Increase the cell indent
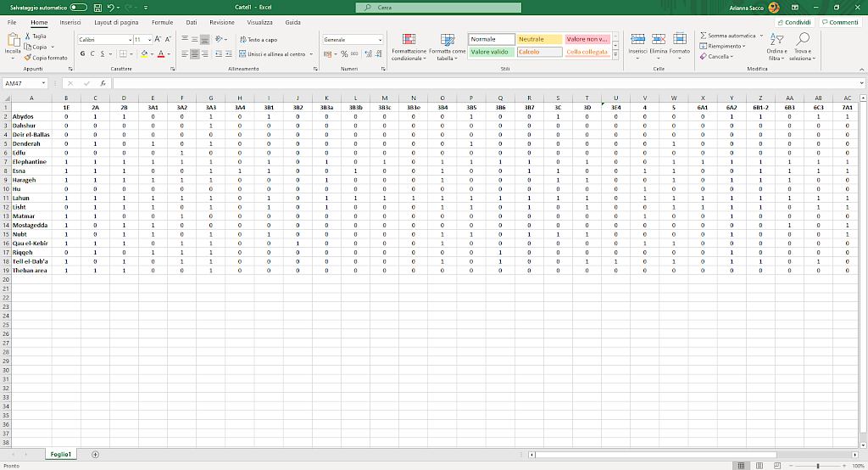 click(x=228, y=53)
